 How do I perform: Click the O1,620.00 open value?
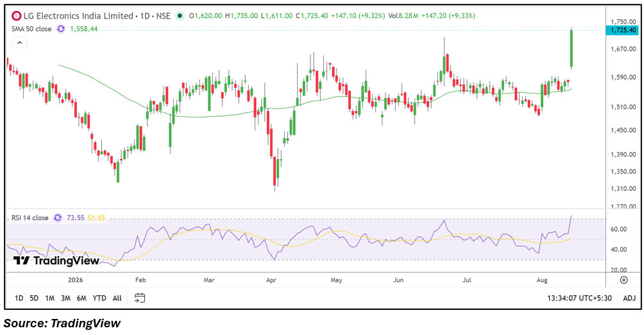point(205,16)
